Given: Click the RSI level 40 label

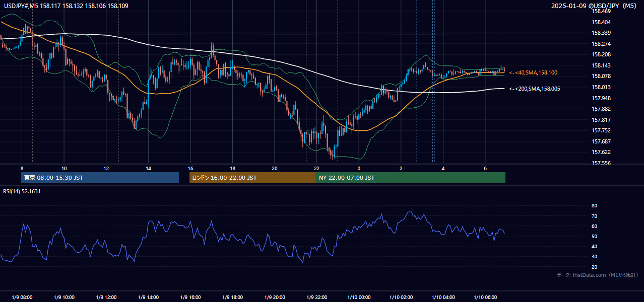Looking at the screenshot, I should point(594,246).
